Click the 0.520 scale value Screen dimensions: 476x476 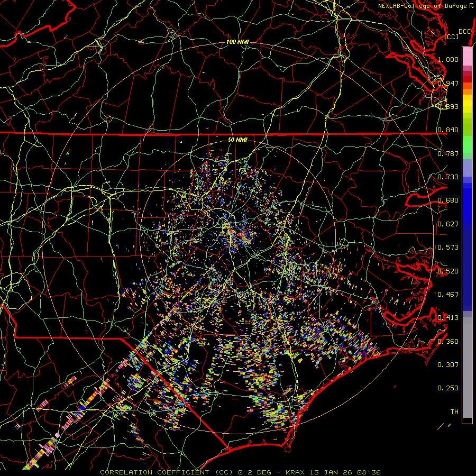coord(448,271)
